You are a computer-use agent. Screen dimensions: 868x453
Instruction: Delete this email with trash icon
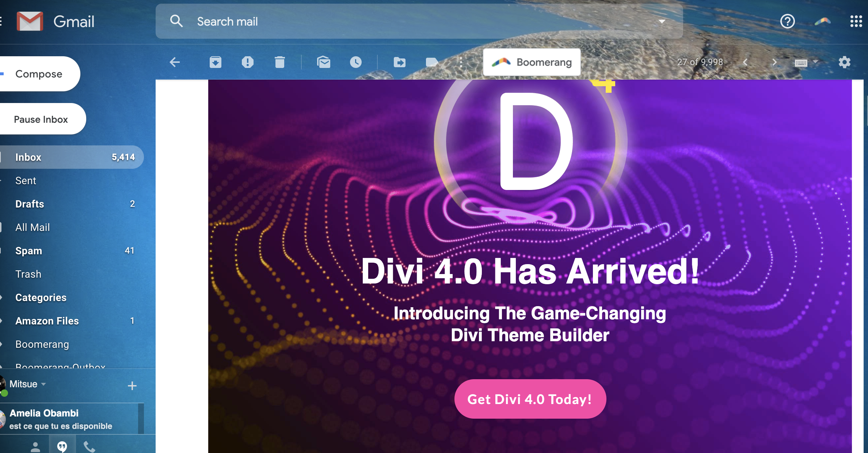(x=280, y=62)
